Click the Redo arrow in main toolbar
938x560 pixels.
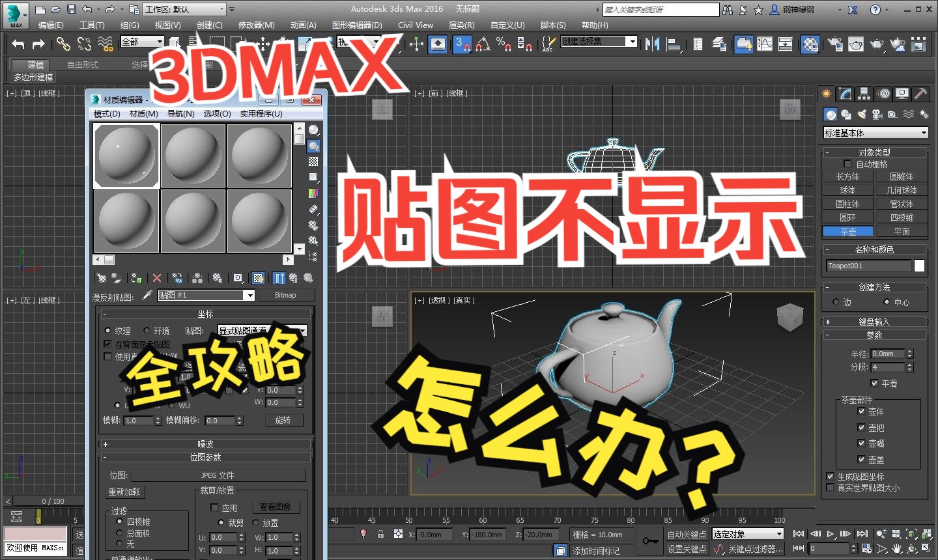pyautogui.click(x=39, y=44)
